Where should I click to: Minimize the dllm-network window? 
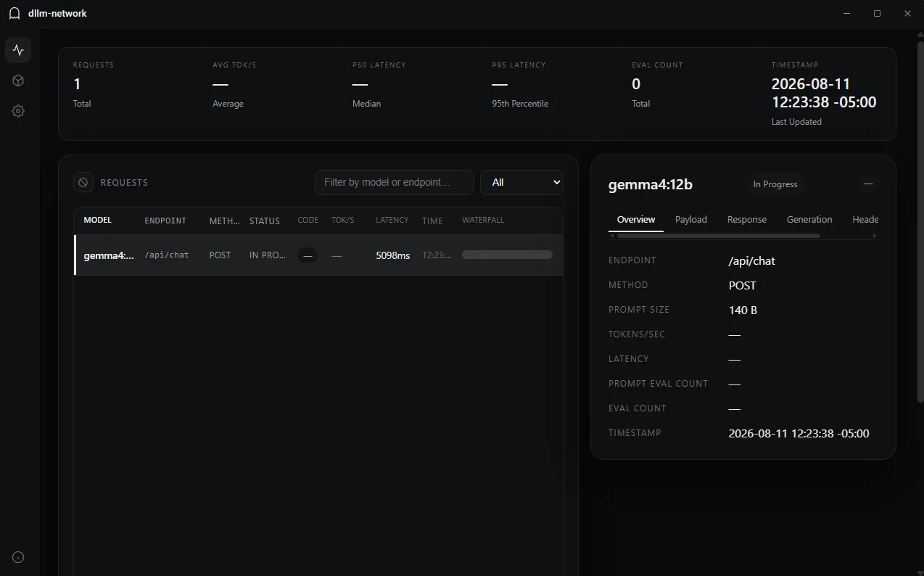846,13
